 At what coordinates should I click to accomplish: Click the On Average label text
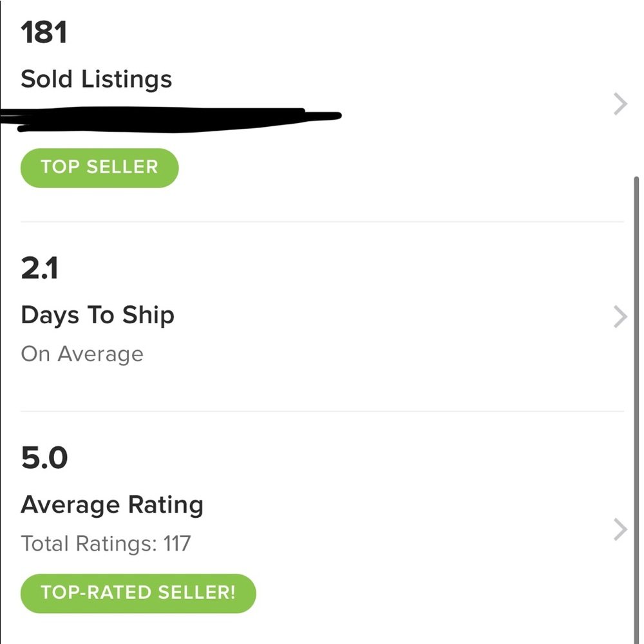(x=82, y=354)
